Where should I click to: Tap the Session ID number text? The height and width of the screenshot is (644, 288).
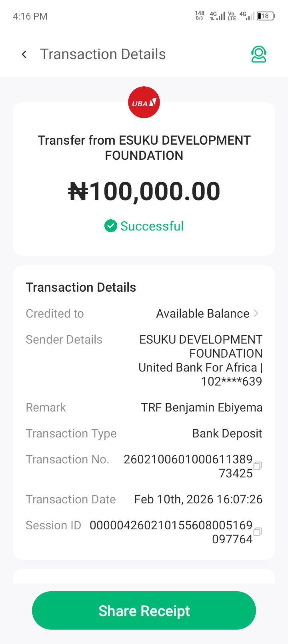[171, 532]
